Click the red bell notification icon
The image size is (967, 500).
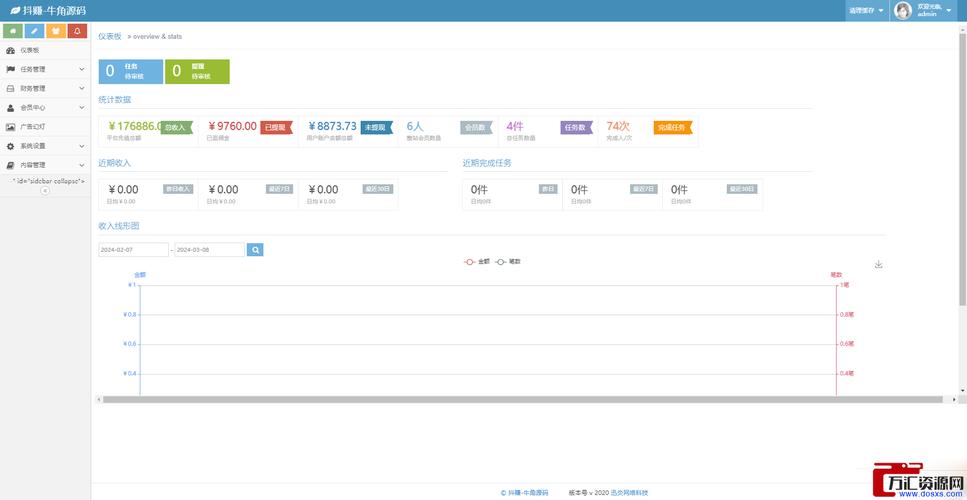(77, 31)
